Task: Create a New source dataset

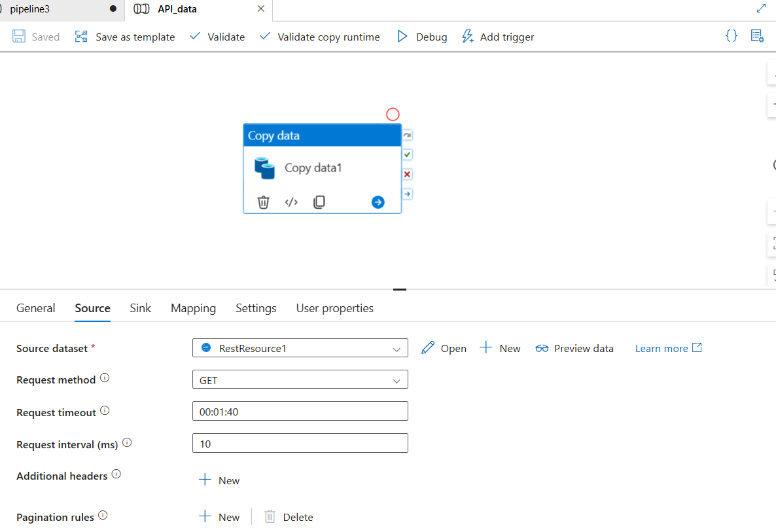Action: (501, 348)
